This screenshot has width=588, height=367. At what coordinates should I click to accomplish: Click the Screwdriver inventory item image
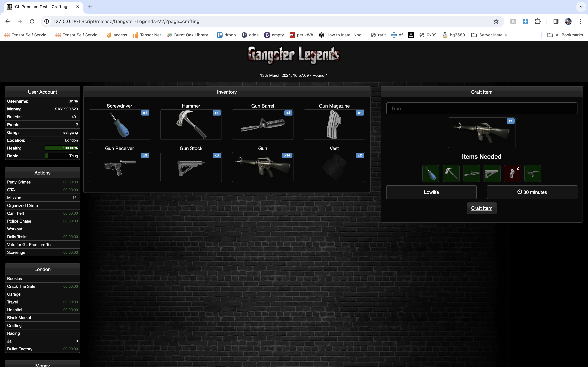click(x=119, y=125)
